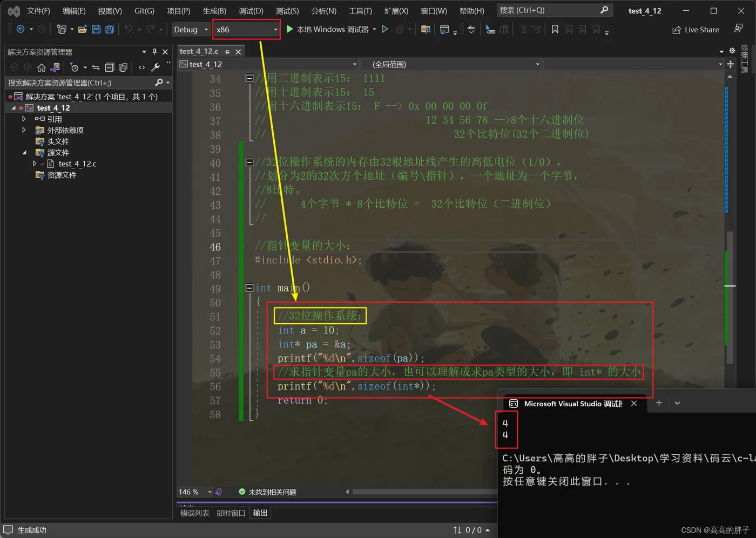
Task: Save the current file with single-disk icon
Action: point(96,29)
